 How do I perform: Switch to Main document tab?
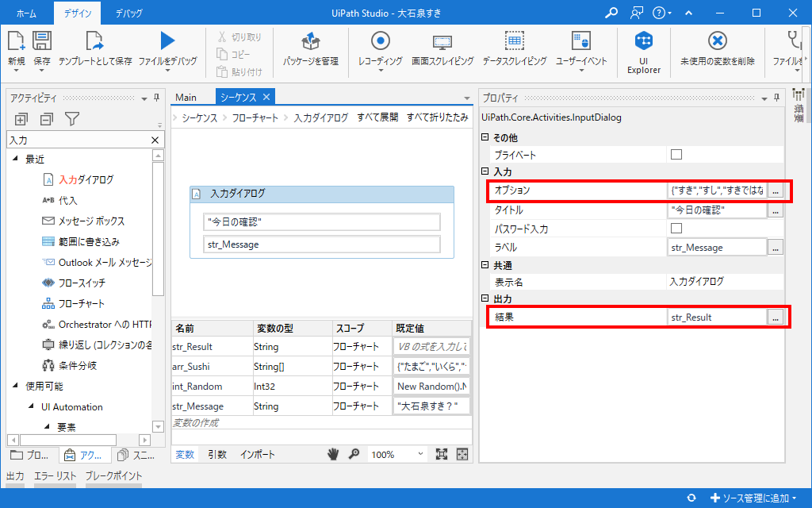click(x=186, y=97)
